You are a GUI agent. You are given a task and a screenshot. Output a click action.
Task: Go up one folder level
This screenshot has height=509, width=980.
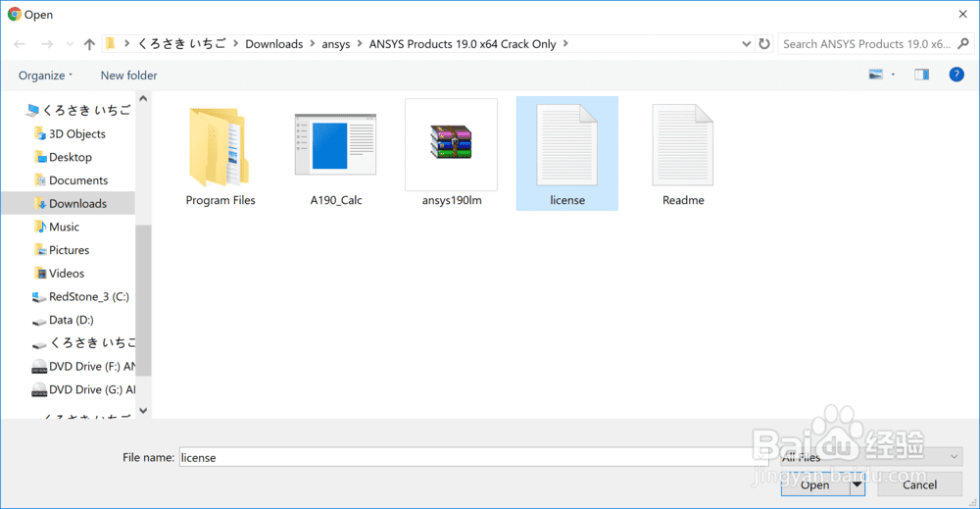pos(89,44)
